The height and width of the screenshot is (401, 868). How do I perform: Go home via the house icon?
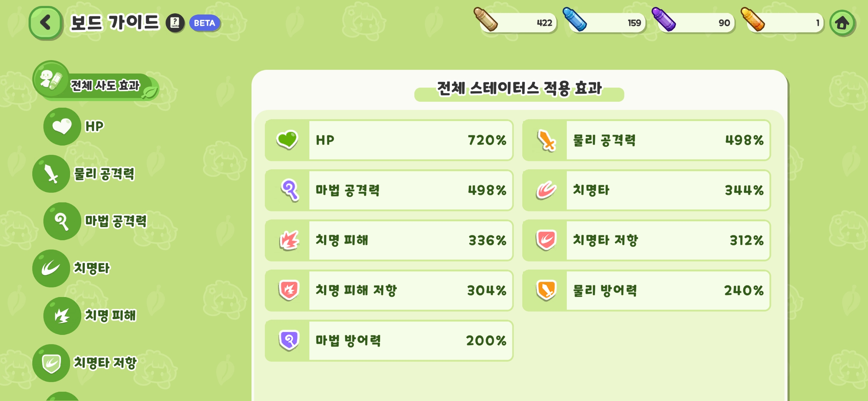coord(842,23)
